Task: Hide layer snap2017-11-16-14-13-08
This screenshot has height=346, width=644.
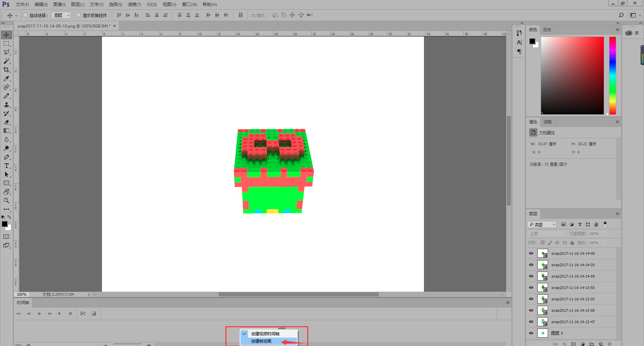Action: pyautogui.click(x=531, y=310)
